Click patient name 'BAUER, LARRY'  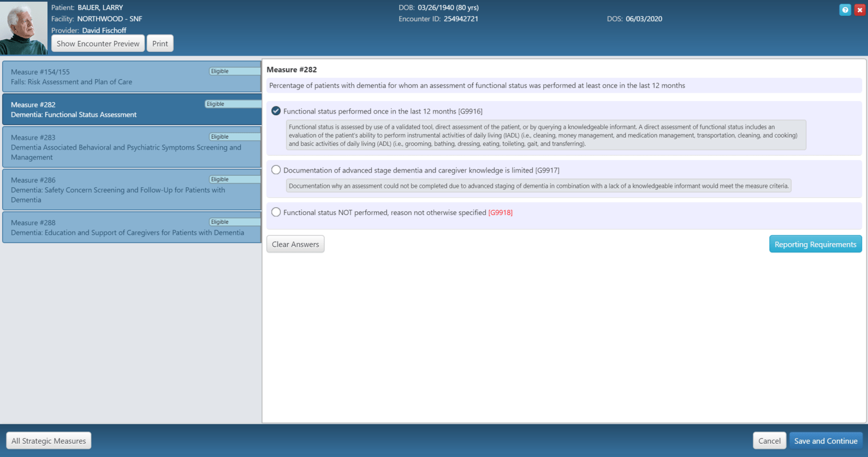(x=100, y=8)
